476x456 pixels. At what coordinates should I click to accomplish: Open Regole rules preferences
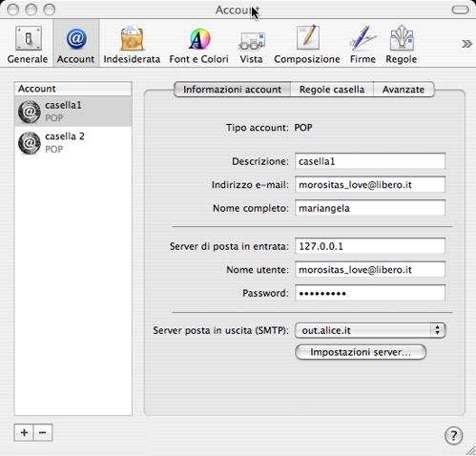pos(402,45)
